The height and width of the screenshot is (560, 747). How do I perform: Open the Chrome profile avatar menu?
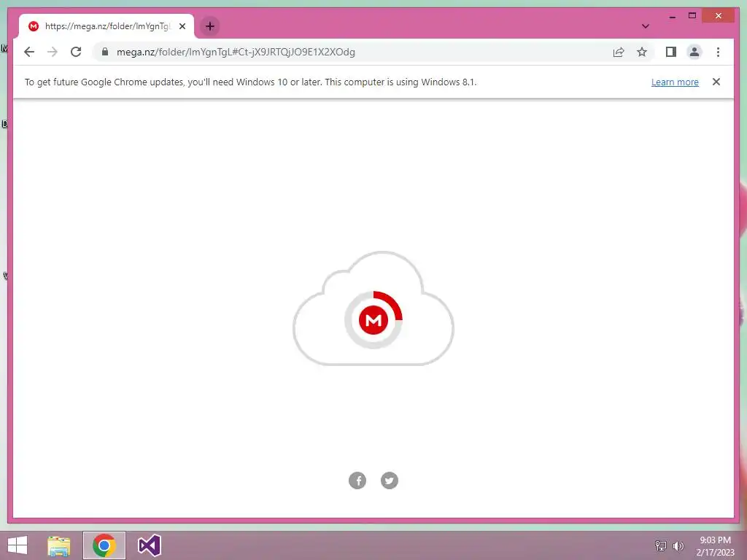[x=694, y=52]
